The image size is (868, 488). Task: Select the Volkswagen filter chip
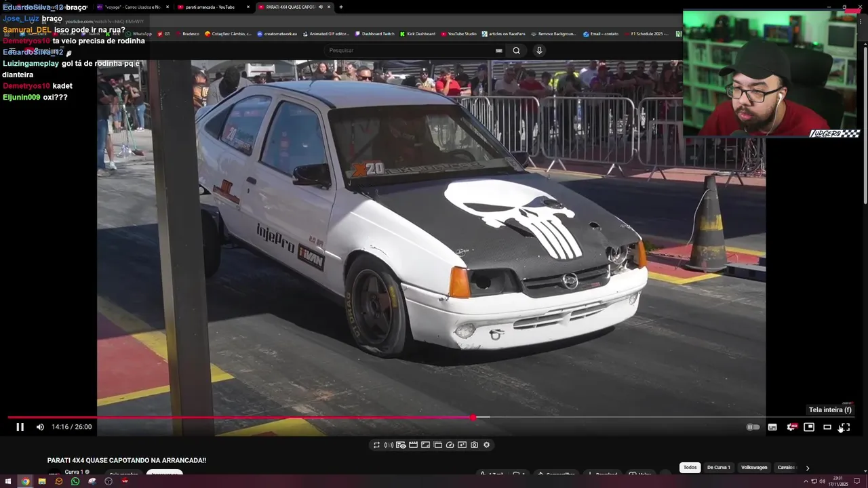coord(754,468)
